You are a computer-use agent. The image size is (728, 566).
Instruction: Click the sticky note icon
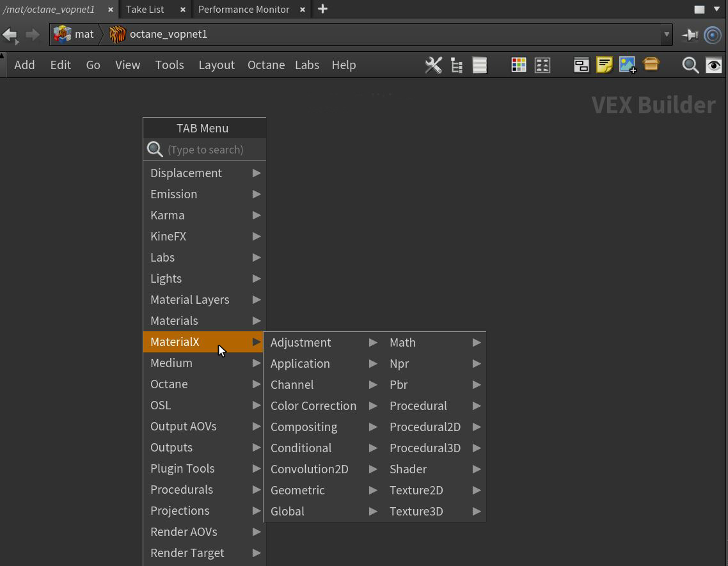coord(604,65)
